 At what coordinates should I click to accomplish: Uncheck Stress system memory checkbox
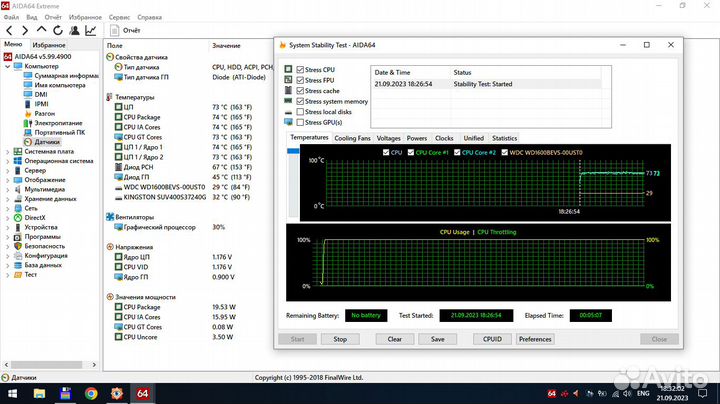click(300, 101)
